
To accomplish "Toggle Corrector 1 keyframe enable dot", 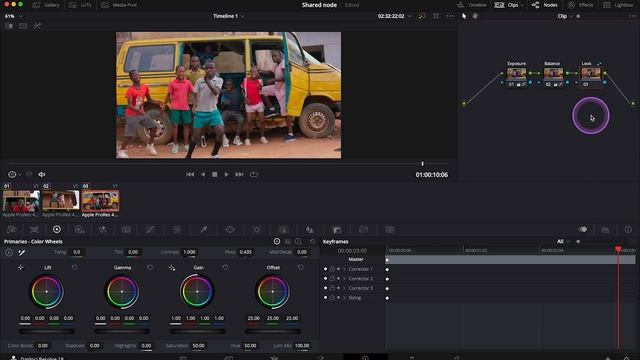I will [x=325, y=269].
